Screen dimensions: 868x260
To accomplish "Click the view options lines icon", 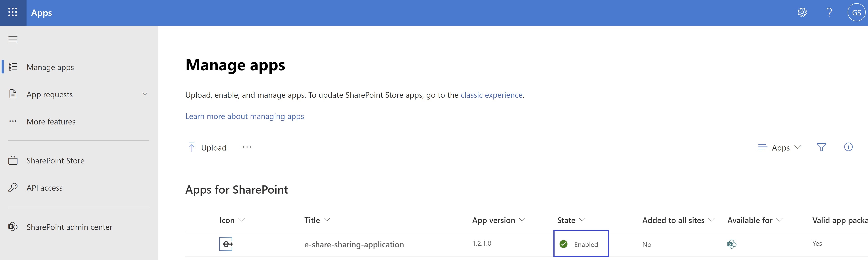I will 762,147.
